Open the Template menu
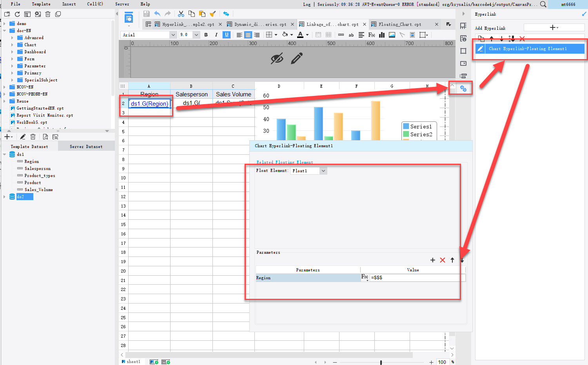Image resolution: width=588 pixels, height=365 pixels. tap(41, 4)
